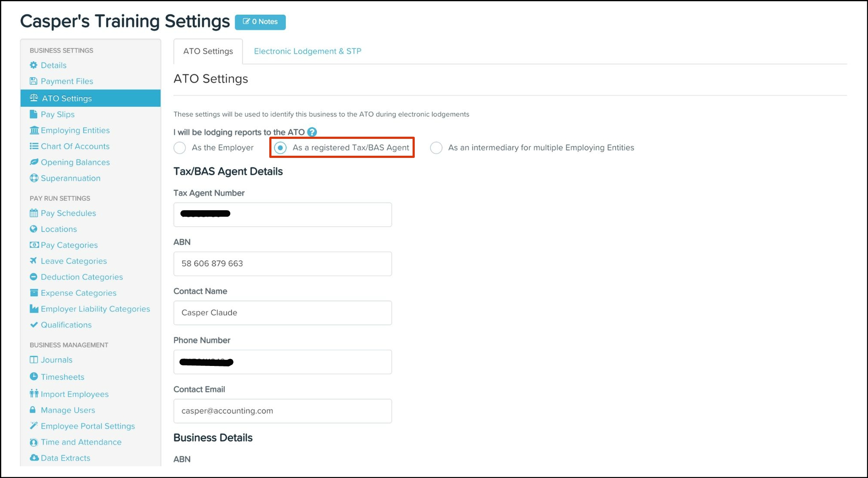Screen dimensions: 868x478
Task: Click the Leave Categories airplane icon
Action: [x=34, y=261]
